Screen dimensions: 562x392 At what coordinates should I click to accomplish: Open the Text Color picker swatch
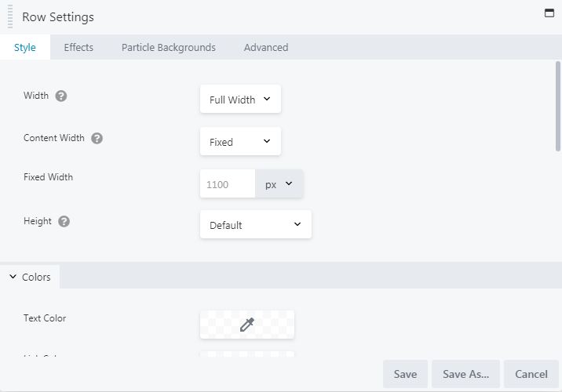tap(220, 325)
